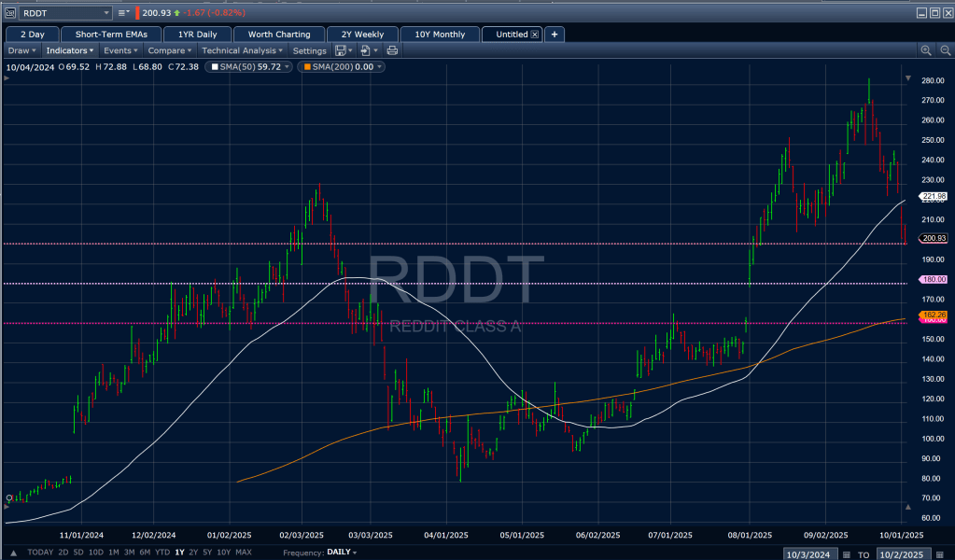Viewport: 955px width, 560px height.
Task: Click the export chart icon
Action: coord(366,50)
